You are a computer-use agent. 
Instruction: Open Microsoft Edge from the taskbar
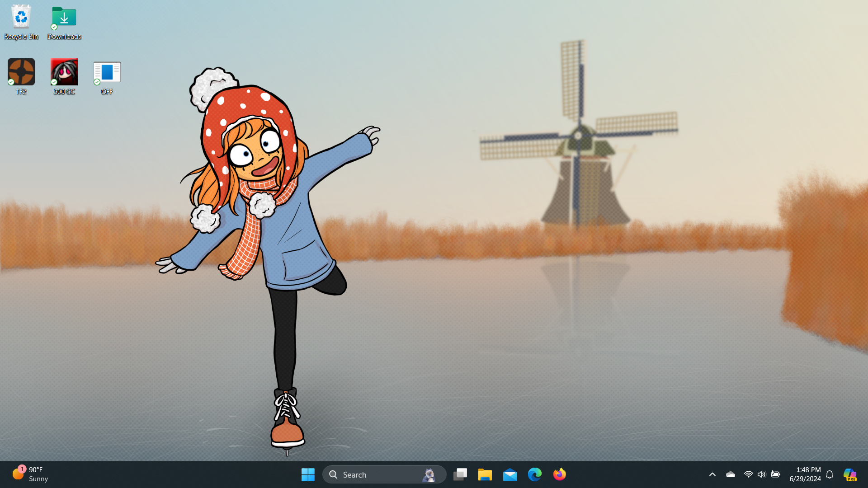tap(535, 474)
